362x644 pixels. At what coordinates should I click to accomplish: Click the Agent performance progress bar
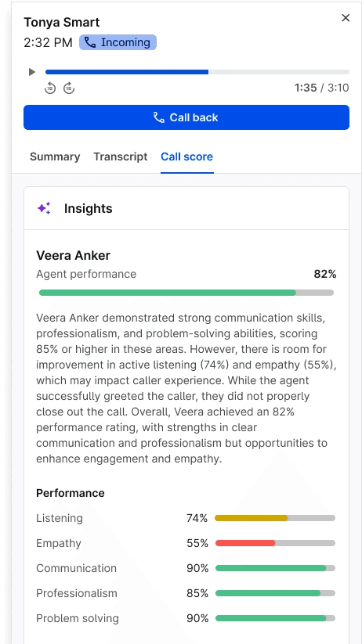click(186, 293)
